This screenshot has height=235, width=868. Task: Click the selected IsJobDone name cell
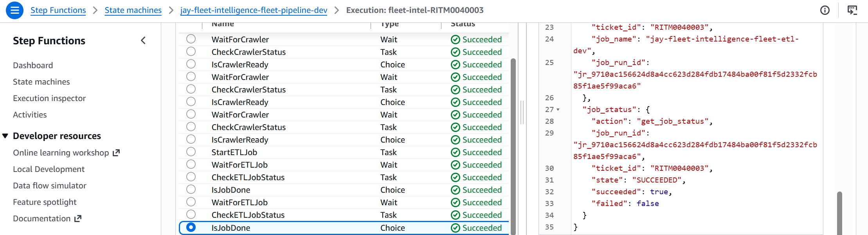[231, 228]
